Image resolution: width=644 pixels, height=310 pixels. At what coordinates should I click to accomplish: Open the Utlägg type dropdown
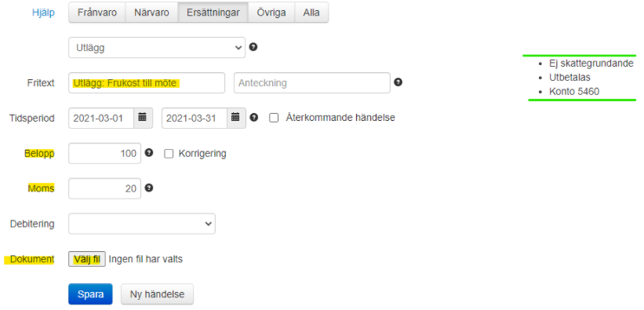[x=157, y=48]
